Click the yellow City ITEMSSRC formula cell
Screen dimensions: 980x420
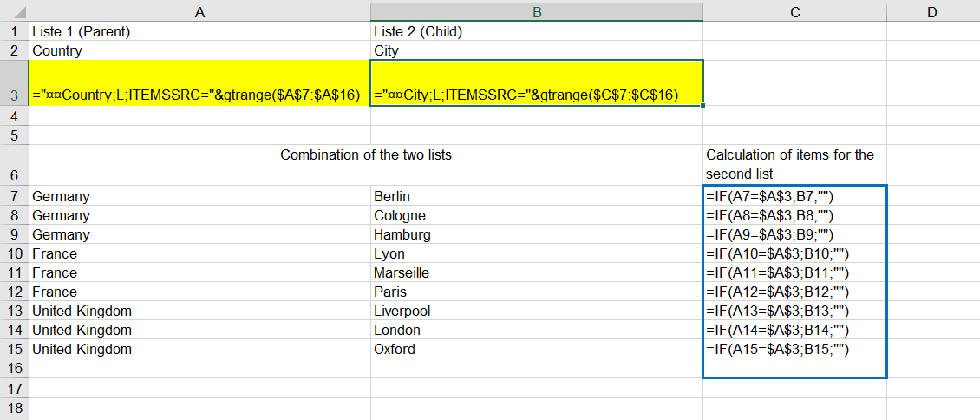[x=536, y=83]
